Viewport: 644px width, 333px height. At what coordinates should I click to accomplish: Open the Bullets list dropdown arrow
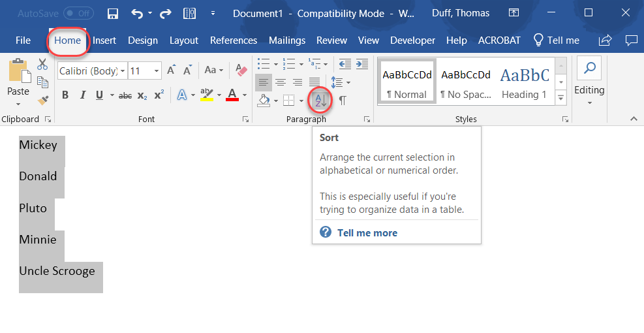pos(275,64)
